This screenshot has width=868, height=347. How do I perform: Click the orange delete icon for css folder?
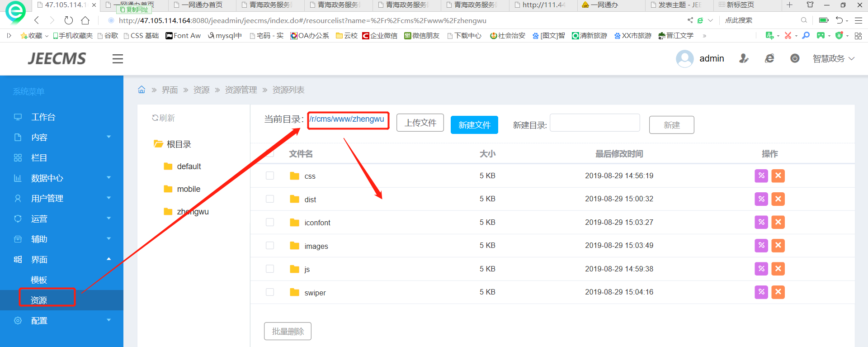click(778, 176)
